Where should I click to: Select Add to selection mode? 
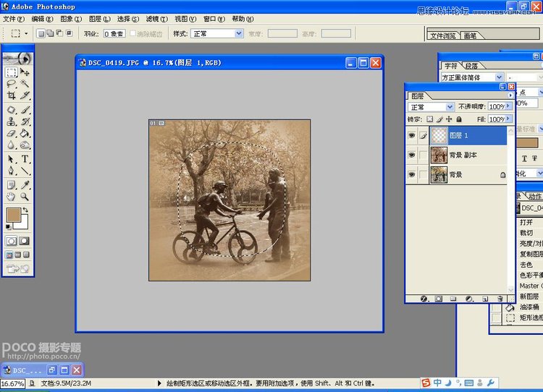pyautogui.click(x=50, y=33)
